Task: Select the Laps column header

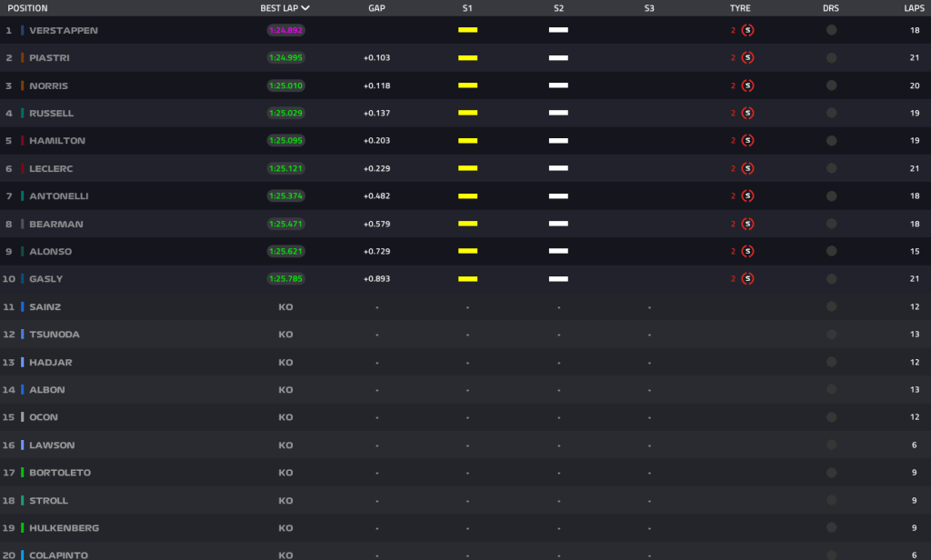Action: [x=914, y=8]
